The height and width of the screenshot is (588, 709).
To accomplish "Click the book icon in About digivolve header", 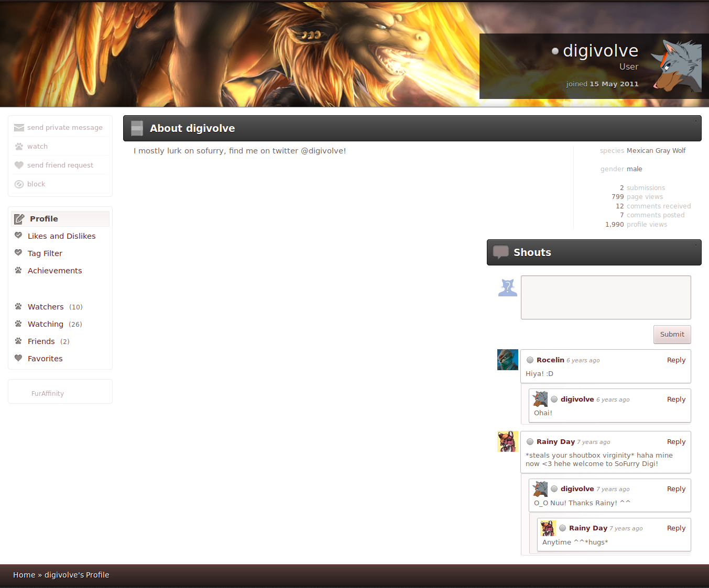I will click(x=137, y=128).
